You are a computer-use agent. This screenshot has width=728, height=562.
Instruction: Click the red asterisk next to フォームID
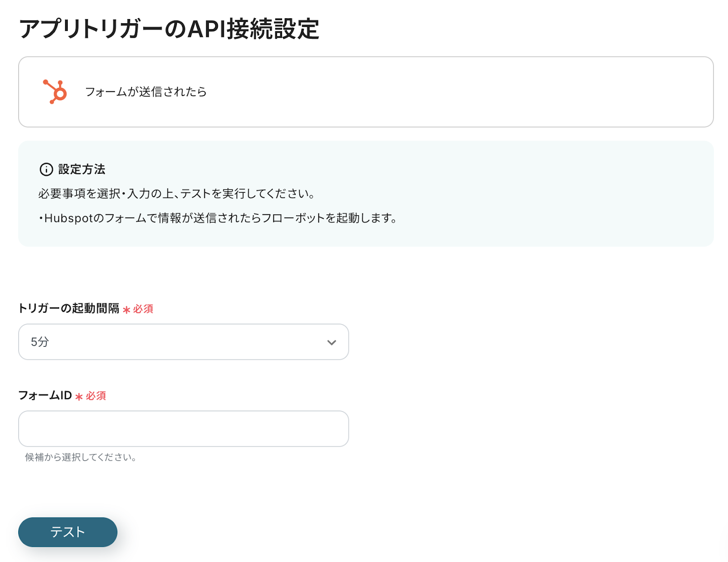click(79, 397)
